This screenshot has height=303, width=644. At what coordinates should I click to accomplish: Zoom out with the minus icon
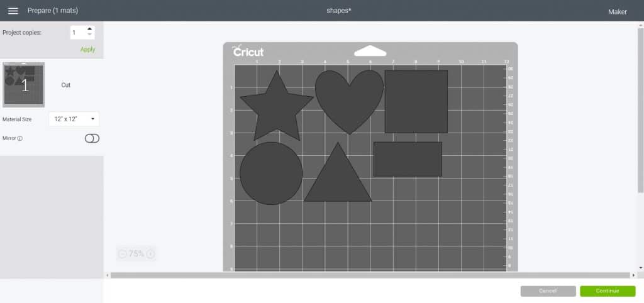click(123, 254)
